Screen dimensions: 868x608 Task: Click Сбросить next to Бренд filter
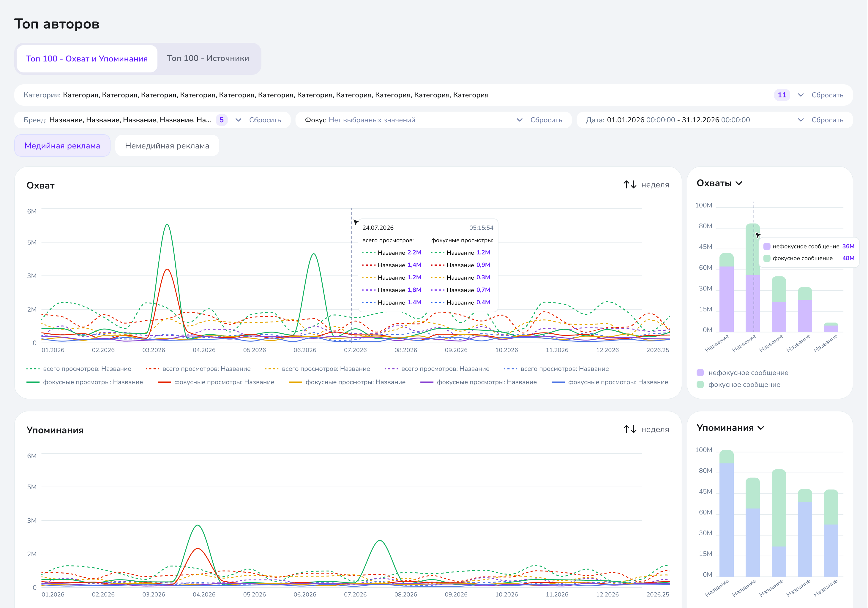click(265, 120)
